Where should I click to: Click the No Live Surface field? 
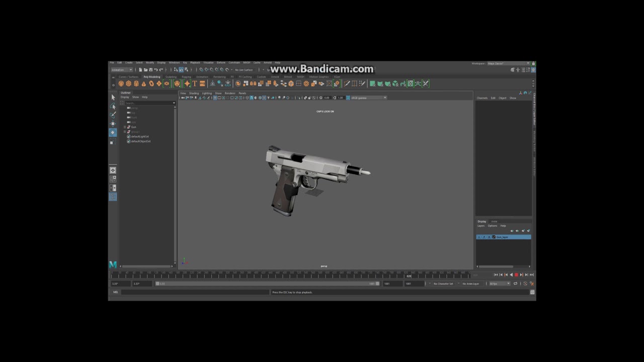(x=244, y=70)
